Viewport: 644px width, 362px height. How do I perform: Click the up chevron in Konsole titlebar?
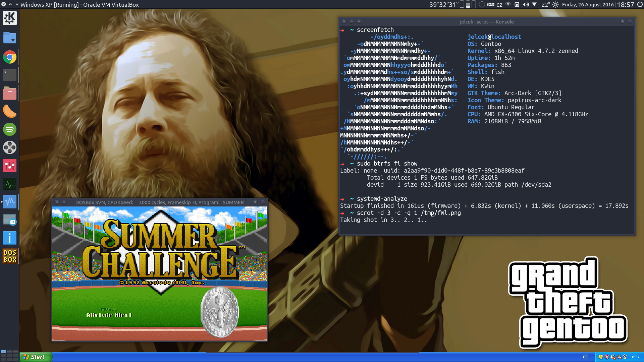(x=352, y=21)
